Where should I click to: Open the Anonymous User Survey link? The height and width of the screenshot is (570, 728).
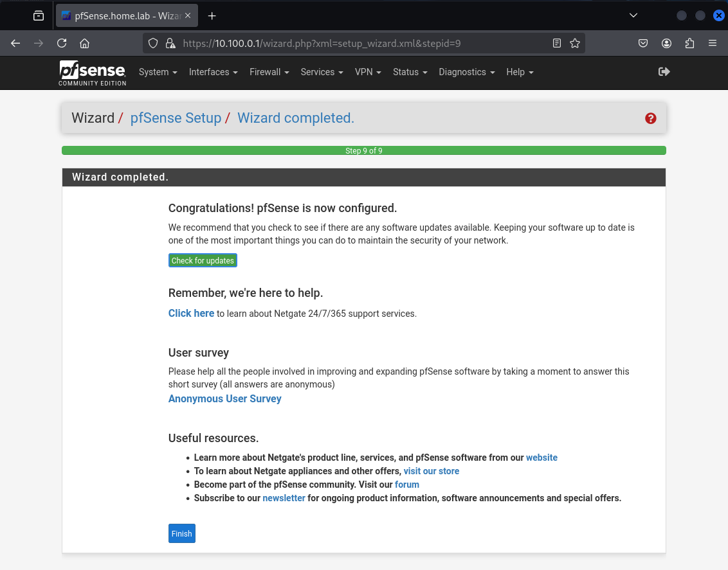click(224, 399)
